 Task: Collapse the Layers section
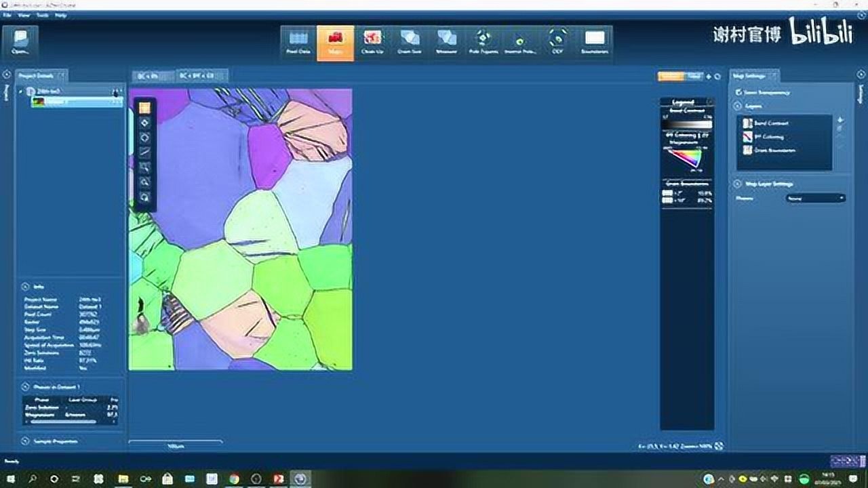coord(738,106)
